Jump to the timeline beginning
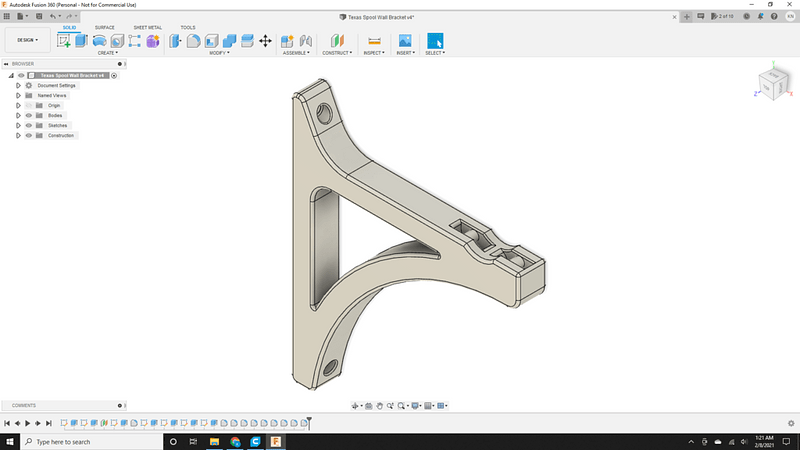The image size is (800, 450). 7,423
